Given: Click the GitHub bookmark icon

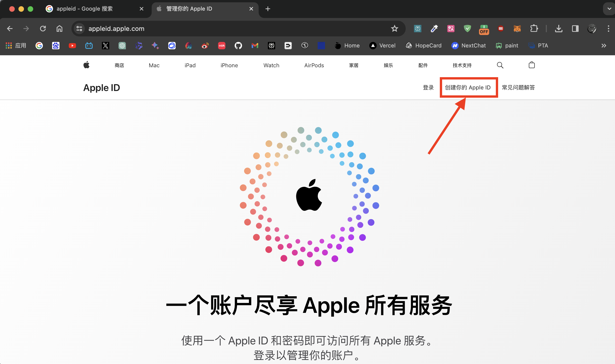Looking at the screenshot, I should 238,46.
